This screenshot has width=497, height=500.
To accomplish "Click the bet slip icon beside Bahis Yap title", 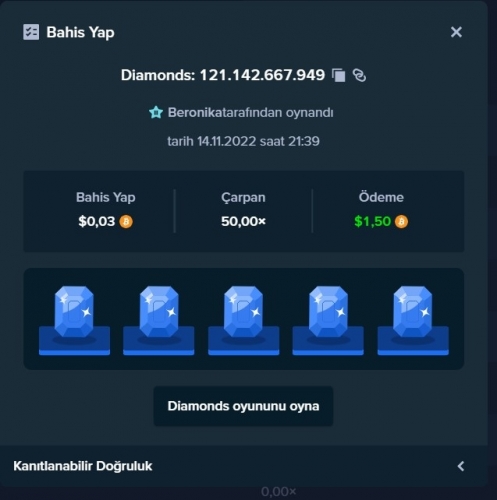I will (31, 32).
